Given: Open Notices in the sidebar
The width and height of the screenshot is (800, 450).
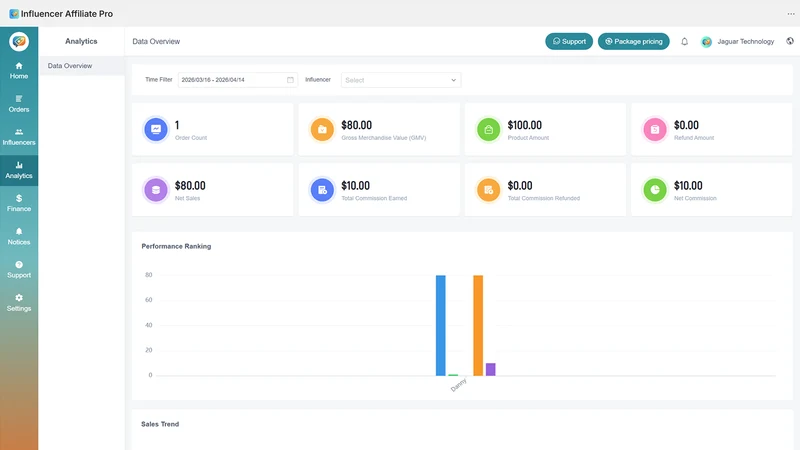Looking at the screenshot, I should [x=19, y=236].
